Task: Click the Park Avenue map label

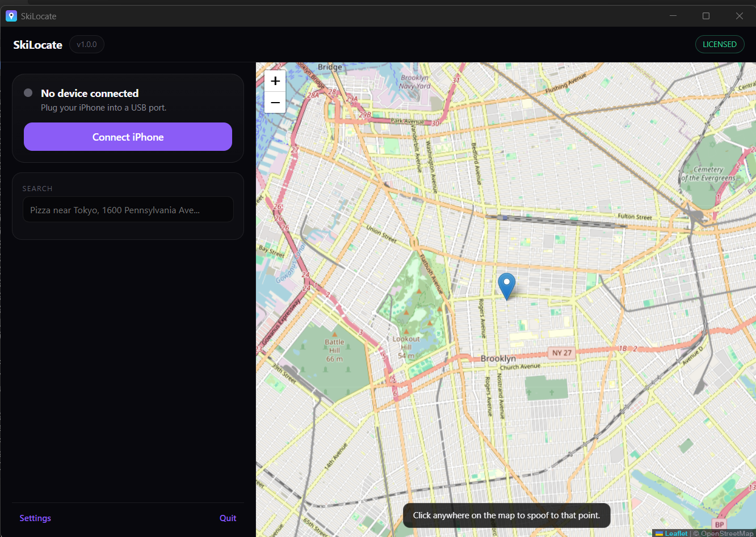Action: click(x=408, y=121)
